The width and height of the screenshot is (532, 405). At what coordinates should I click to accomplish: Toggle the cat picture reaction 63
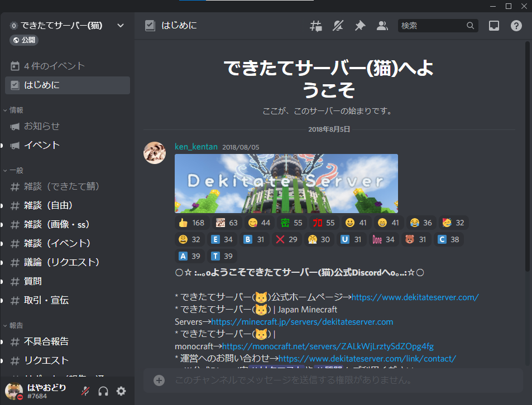click(227, 223)
